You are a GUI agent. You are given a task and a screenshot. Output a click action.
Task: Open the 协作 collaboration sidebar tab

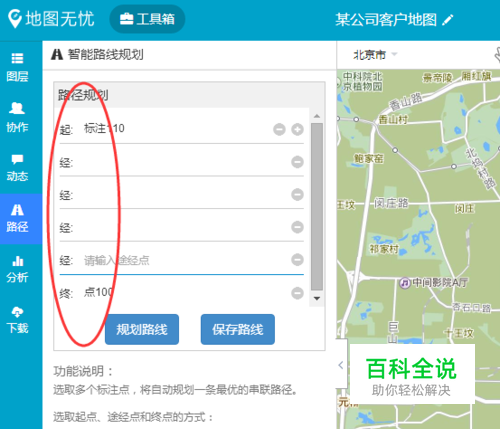17,117
